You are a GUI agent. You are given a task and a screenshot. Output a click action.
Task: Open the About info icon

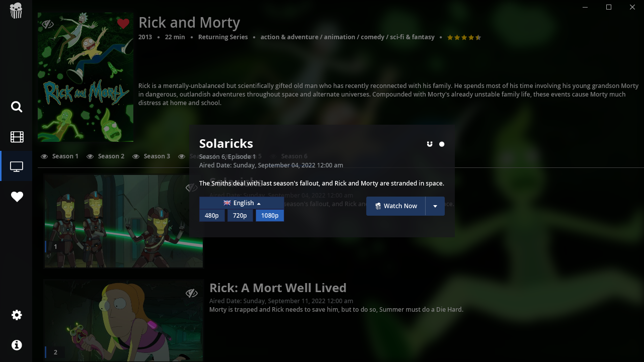(x=17, y=345)
